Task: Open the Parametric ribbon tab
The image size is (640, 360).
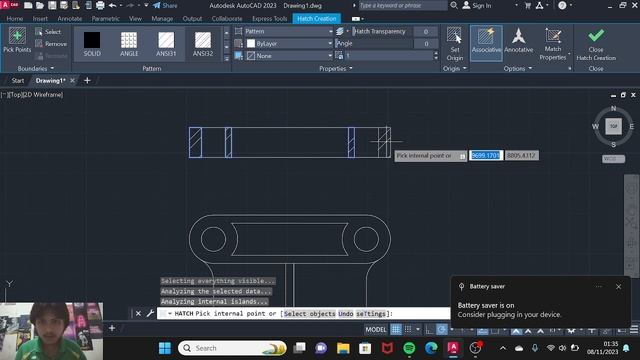Action: tap(105, 19)
